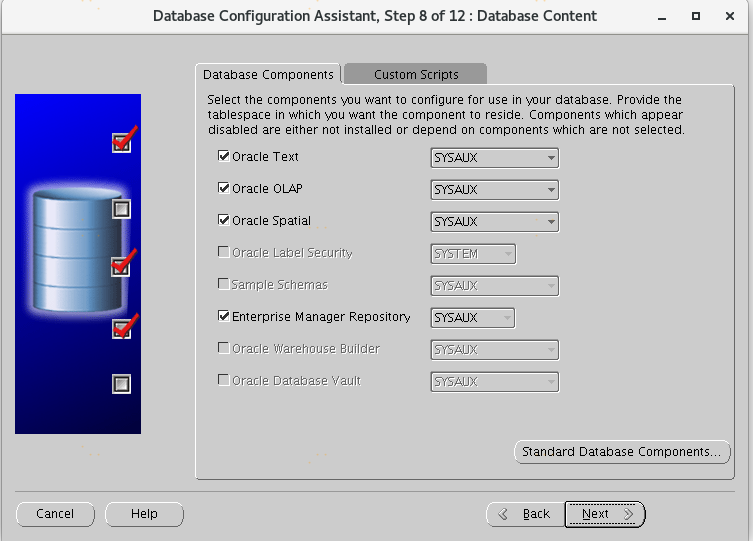Viewport: 753px width, 541px height.
Task: Uncheck the Oracle Text component
Action: 224,157
